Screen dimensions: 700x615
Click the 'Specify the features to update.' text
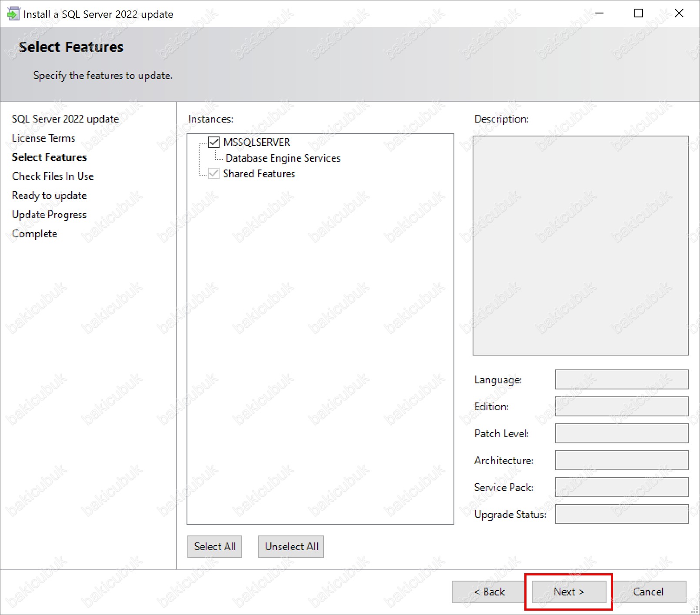[x=103, y=76]
